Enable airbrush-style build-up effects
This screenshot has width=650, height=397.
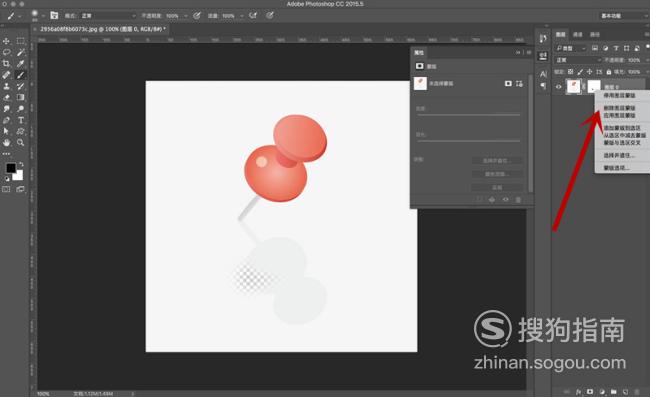click(x=253, y=15)
